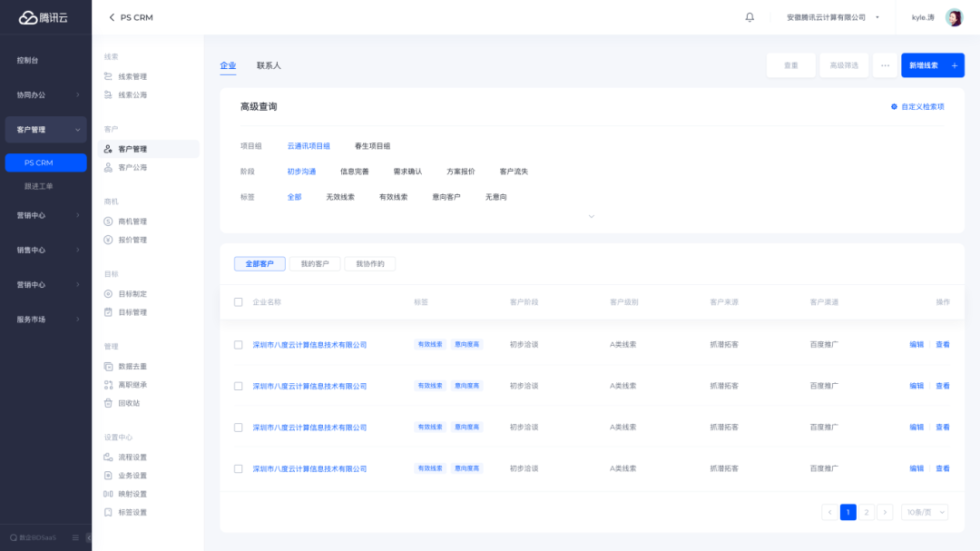Viewport: 980px width, 551px height.
Task: Filter stage by 需求确认
Action: click(x=407, y=172)
